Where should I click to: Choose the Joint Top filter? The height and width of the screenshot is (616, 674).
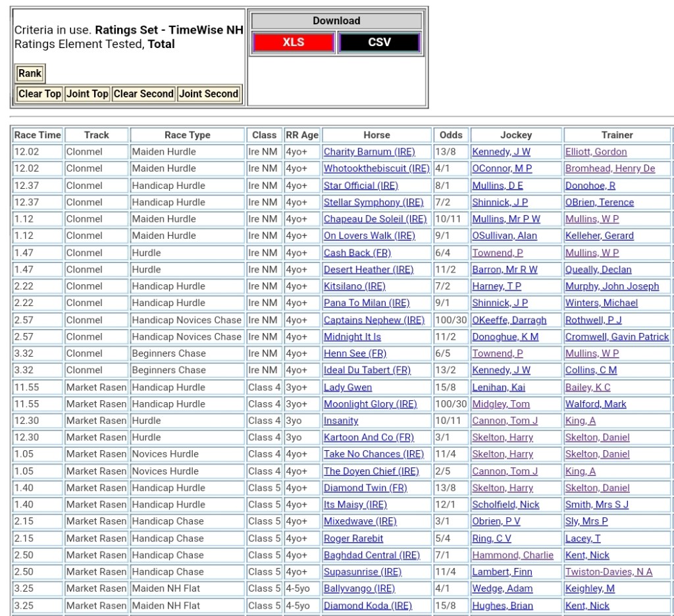pos(88,94)
